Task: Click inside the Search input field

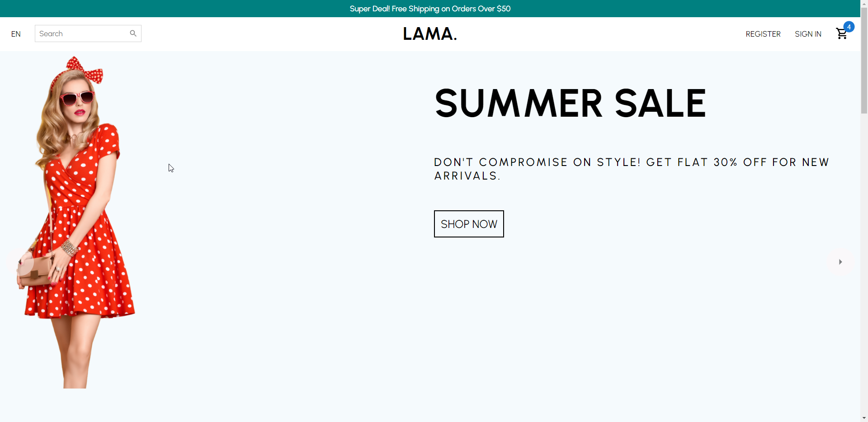Action: [81, 33]
